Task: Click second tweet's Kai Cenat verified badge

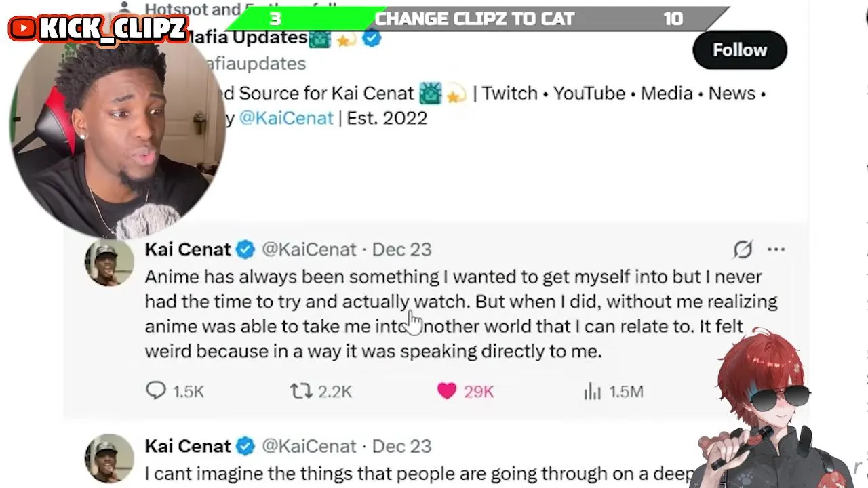Action: point(245,446)
